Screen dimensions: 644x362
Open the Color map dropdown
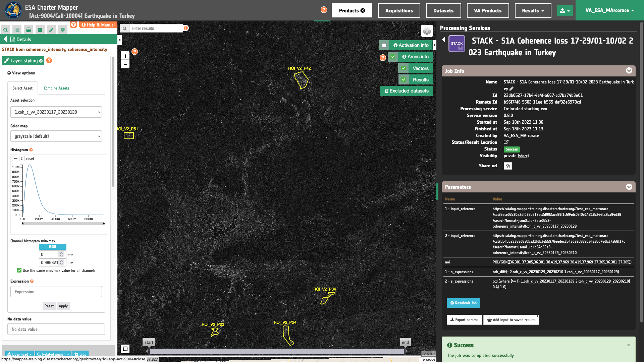point(56,136)
